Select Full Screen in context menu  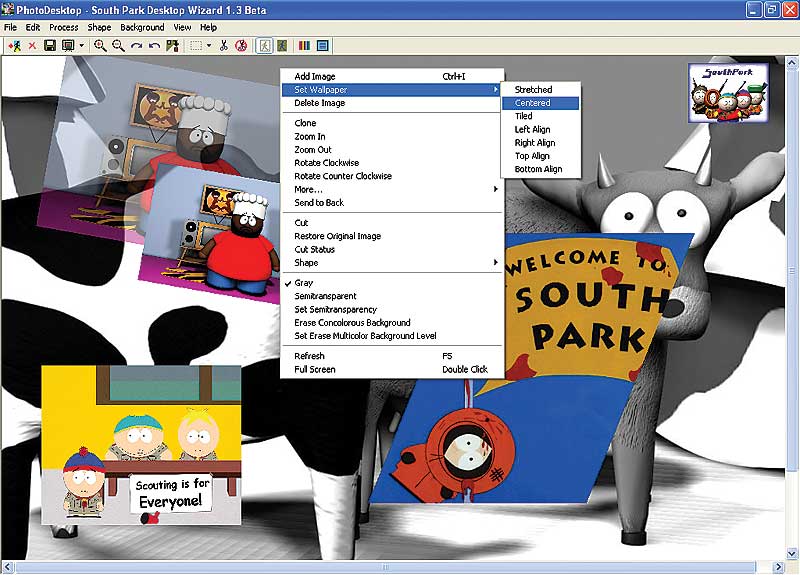(392, 369)
